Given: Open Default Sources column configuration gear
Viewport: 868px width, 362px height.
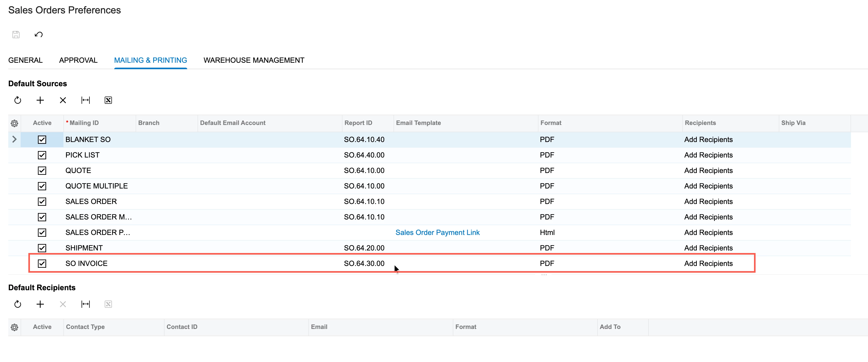Looking at the screenshot, I should 14,123.
